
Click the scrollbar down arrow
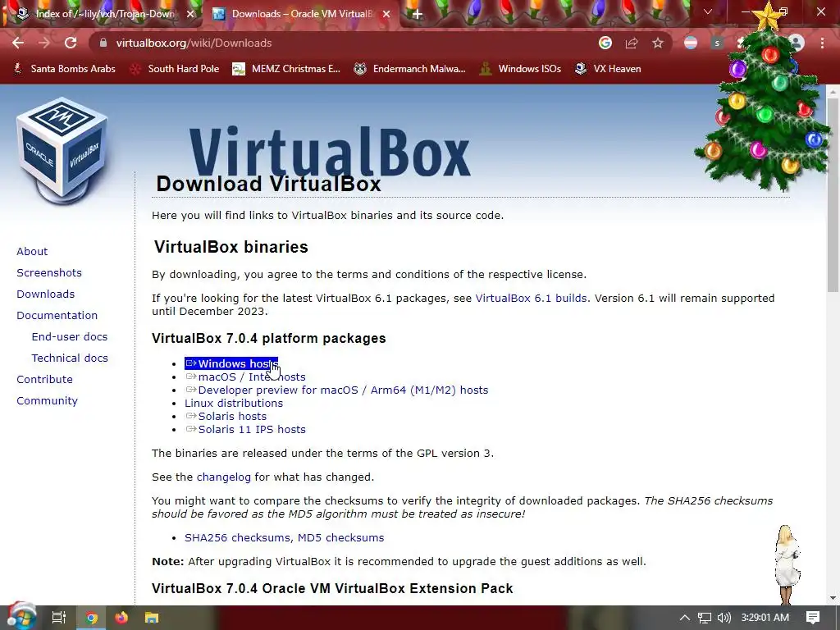click(833, 597)
